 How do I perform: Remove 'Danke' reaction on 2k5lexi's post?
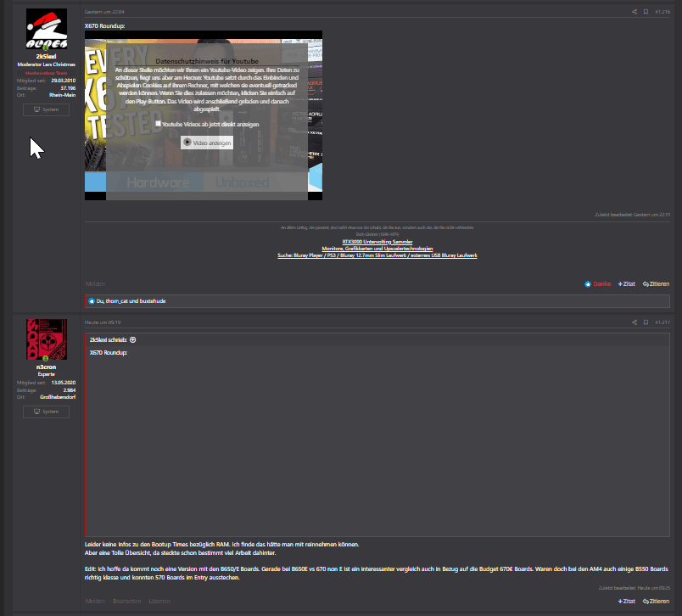(x=598, y=284)
